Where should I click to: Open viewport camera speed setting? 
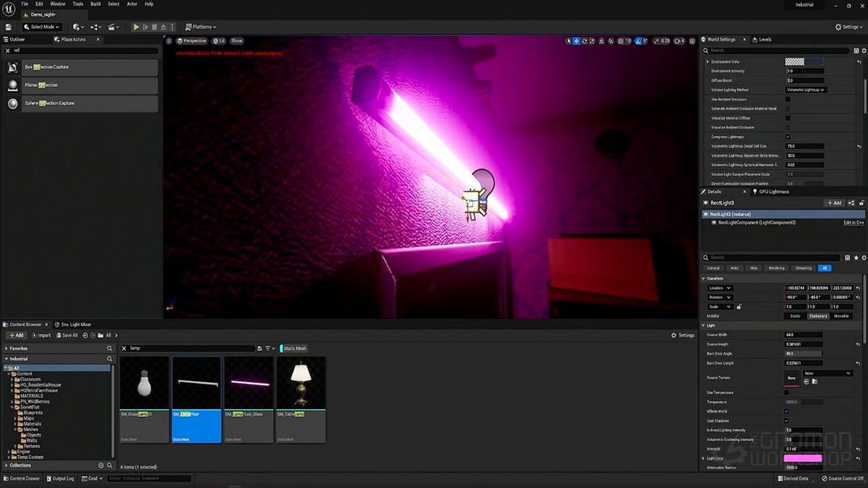tap(678, 40)
